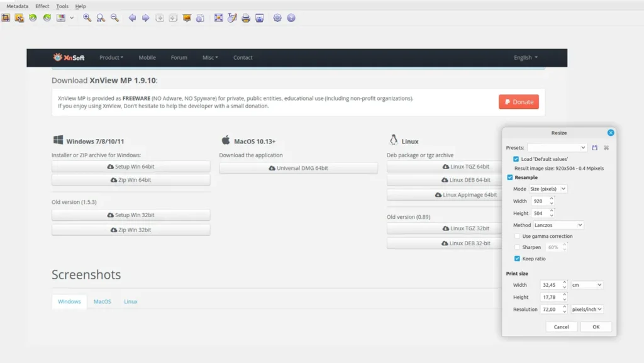The image size is (644, 363).
Task: Switch to the MacOS screenshots tab
Action: 103,301
